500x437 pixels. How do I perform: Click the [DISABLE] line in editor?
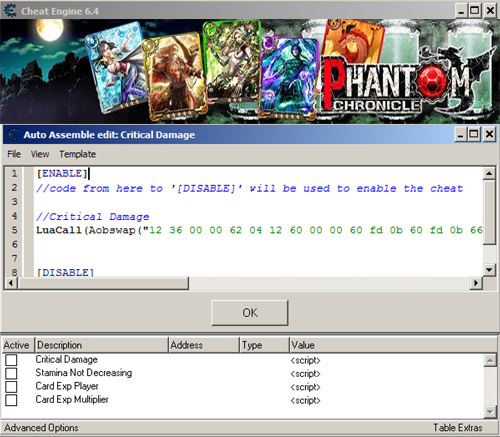[65, 272]
